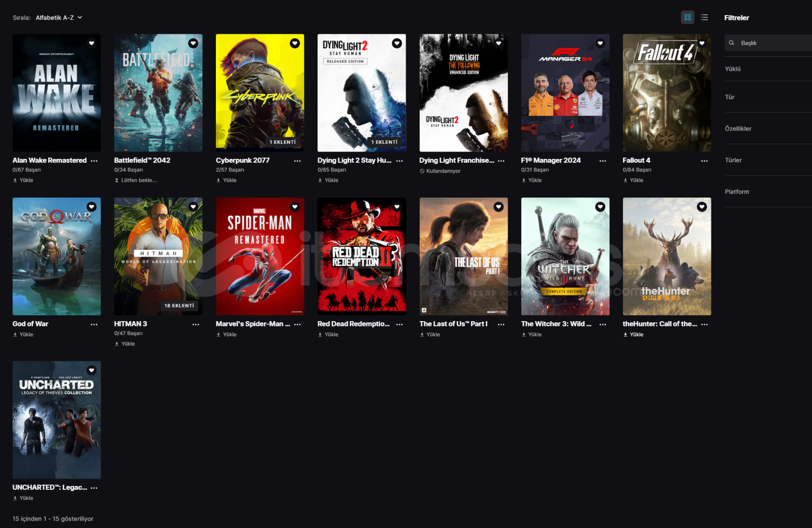Toggle favorite heart on The Witcher 3
This screenshot has width=812, height=528.
[600, 207]
